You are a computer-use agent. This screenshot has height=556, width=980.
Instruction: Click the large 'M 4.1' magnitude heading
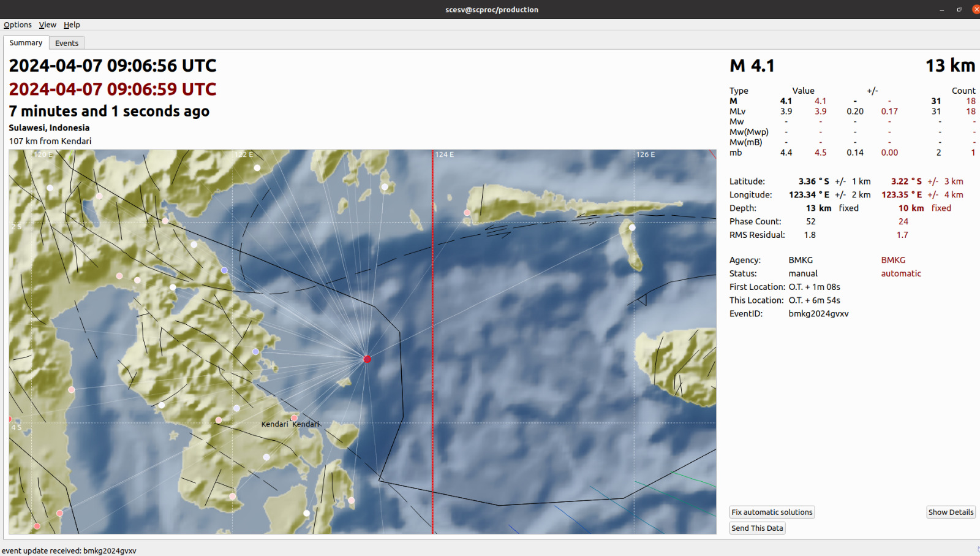tap(752, 66)
